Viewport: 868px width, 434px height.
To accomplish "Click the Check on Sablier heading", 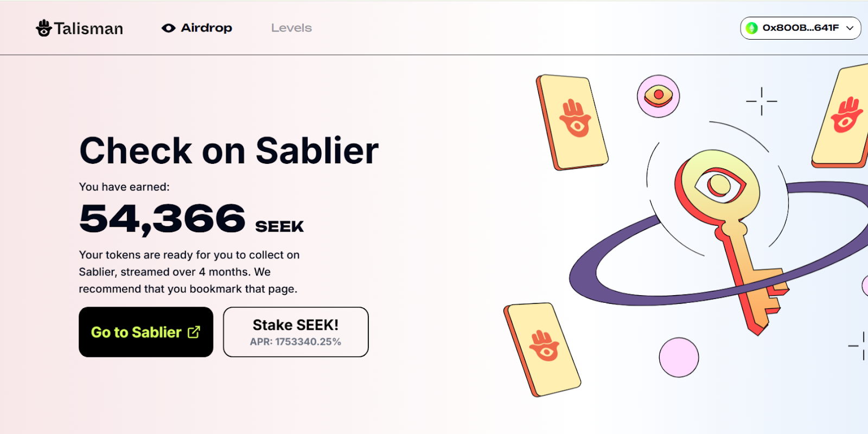I will [229, 150].
